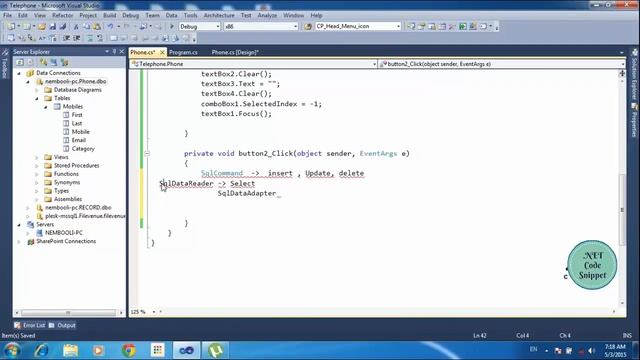Click the New Project toolbar icon

point(11,27)
